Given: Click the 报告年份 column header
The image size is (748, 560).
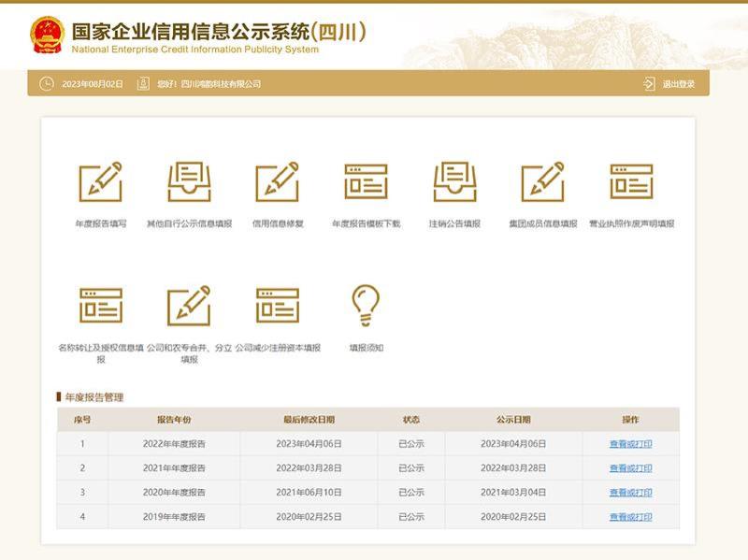Looking at the screenshot, I should 174,420.
